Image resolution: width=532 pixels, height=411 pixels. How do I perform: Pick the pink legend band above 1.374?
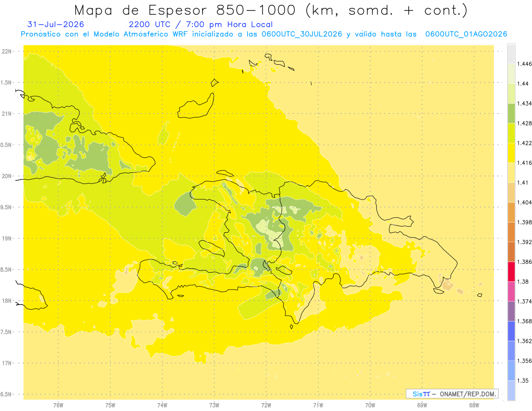[511, 291]
